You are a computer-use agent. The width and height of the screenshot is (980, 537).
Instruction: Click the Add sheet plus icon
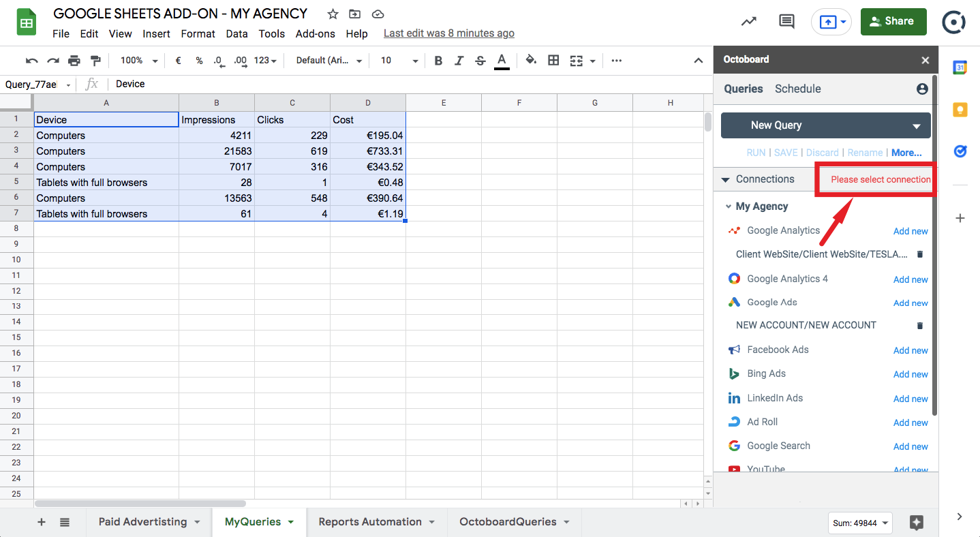pyautogui.click(x=42, y=522)
